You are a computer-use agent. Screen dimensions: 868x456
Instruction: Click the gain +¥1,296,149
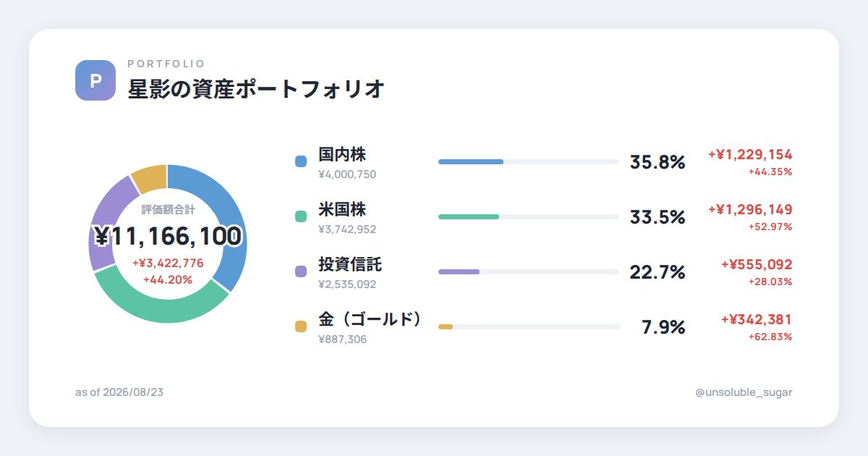point(750,209)
